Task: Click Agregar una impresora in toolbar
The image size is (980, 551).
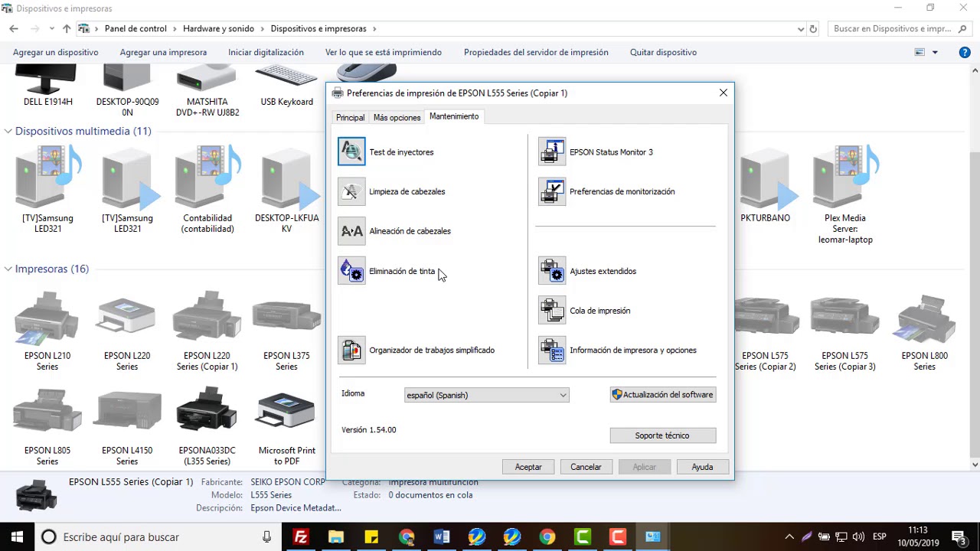Action: 163,52
